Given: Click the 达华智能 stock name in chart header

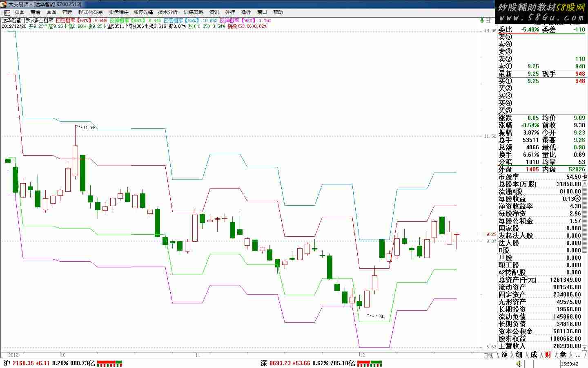Looking at the screenshot, I should [x=11, y=20].
